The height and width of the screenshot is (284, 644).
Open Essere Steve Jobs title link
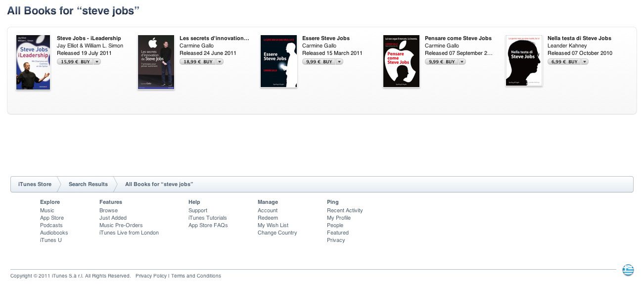[326, 38]
